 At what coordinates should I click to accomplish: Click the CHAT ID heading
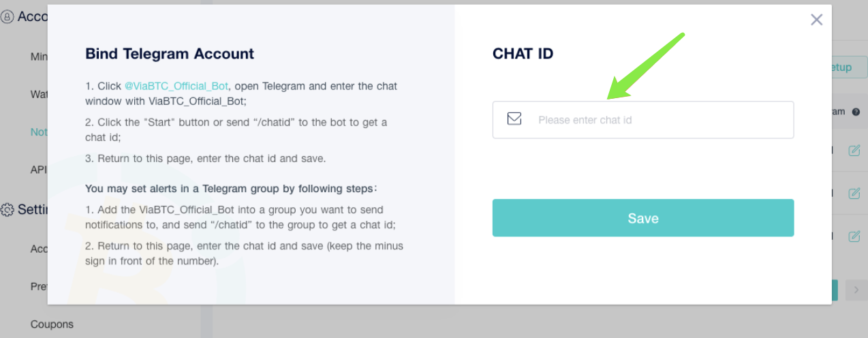pyautogui.click(x=523, y=54)
